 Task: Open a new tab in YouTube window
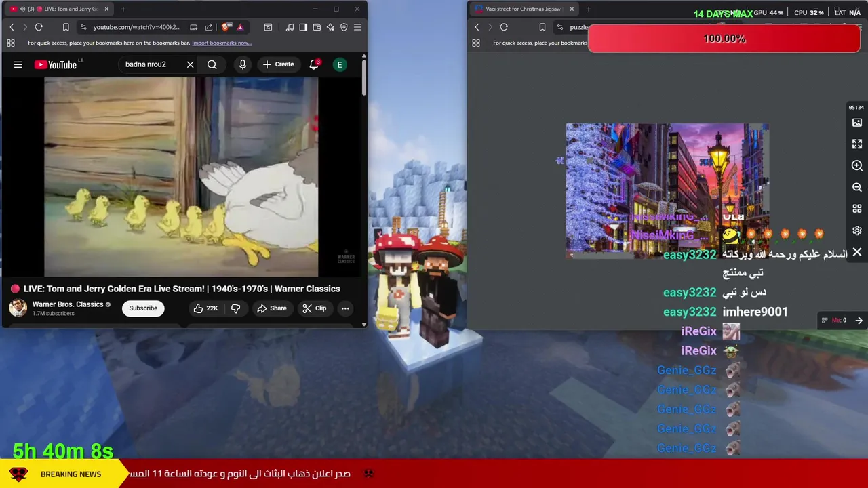click(x=123, y=9)
